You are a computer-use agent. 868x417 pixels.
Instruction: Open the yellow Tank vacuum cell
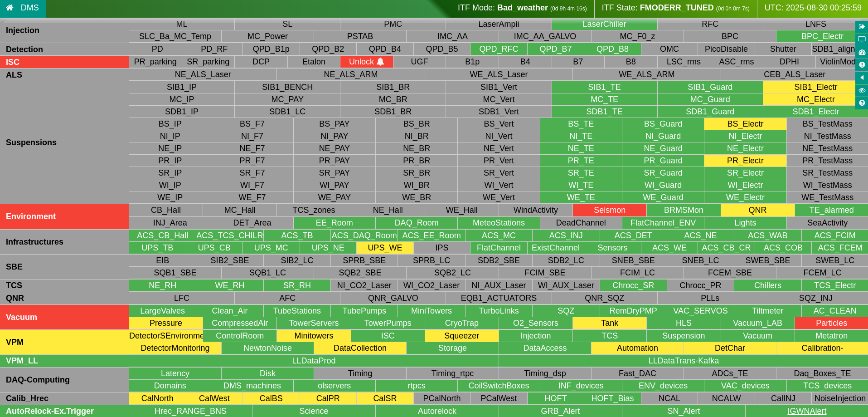point(610,323)
